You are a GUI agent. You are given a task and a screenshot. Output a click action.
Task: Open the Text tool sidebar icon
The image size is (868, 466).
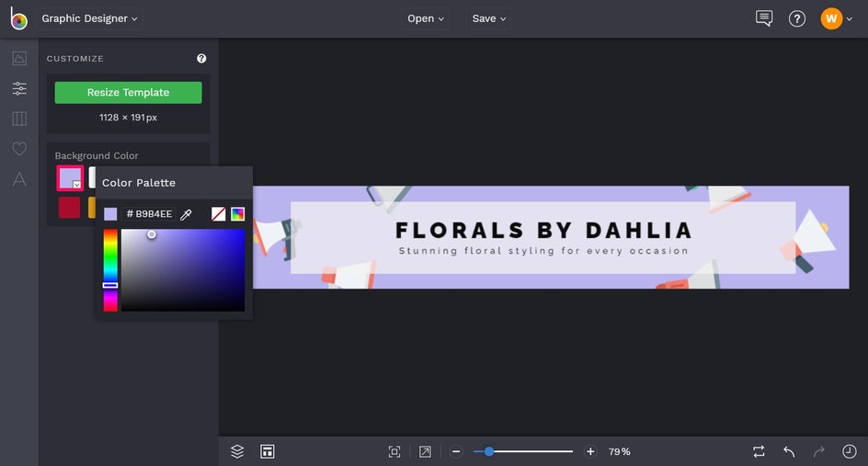(19, 178)
